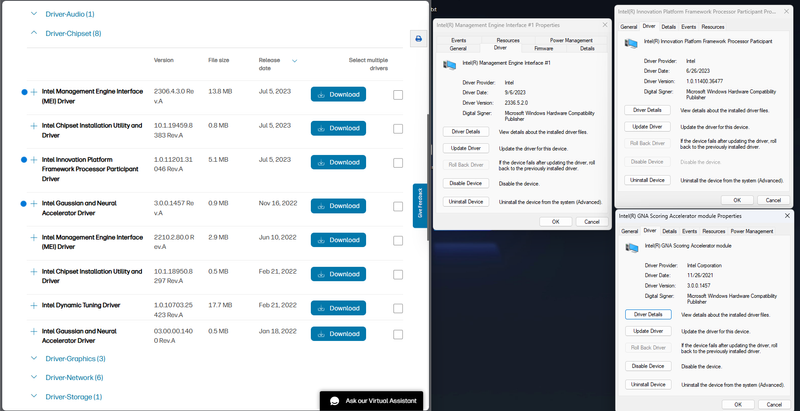Open Power Management tab in GNA Scoring Accelerator dialog

pos(752,231)
